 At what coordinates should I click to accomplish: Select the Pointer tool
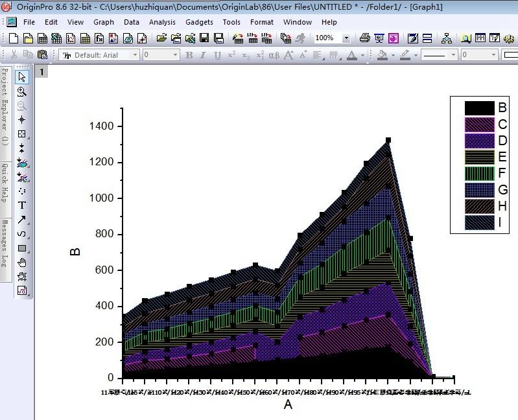tap(22, 77)
